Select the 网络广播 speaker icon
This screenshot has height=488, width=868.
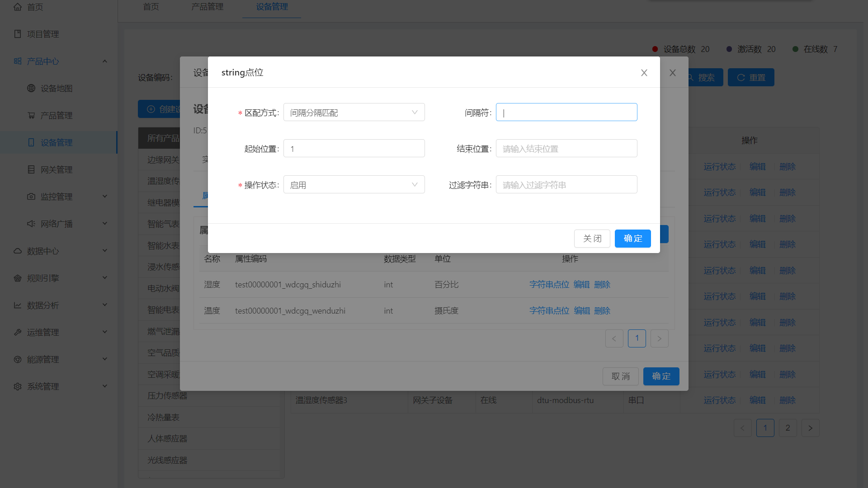[31, 223]
